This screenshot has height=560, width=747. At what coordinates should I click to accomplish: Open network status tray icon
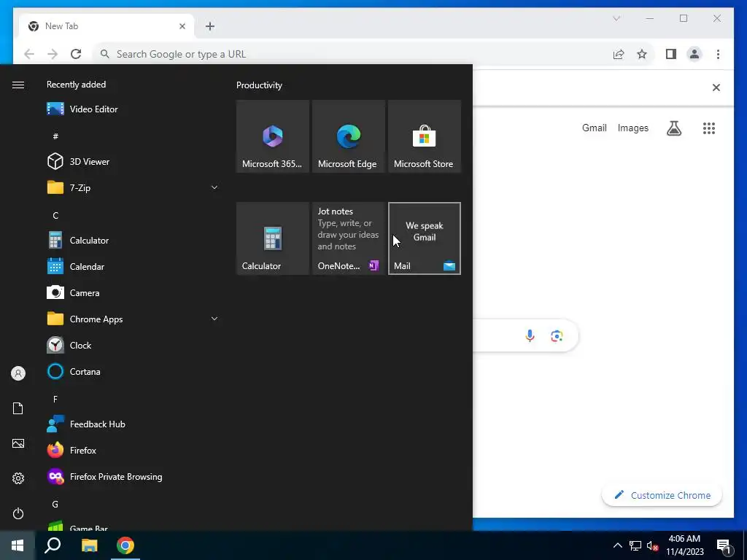(635, 545)
